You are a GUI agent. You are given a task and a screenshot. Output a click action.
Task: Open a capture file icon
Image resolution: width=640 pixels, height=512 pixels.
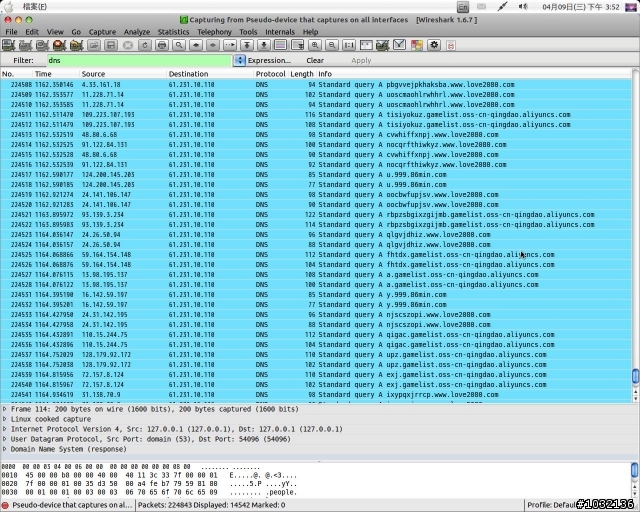[x=94, y=45]
